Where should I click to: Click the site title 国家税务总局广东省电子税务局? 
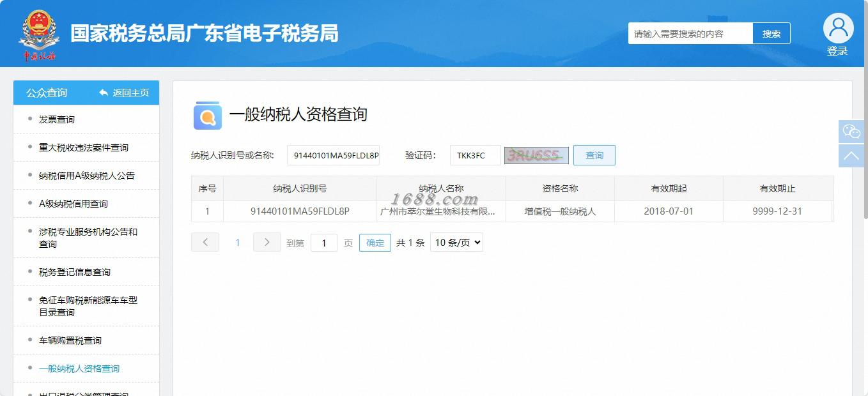[x=204, y=34]
